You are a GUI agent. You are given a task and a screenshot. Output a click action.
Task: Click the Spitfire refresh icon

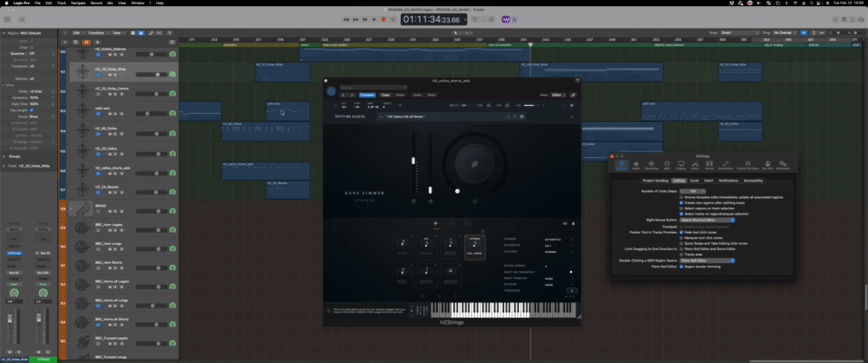400,105
